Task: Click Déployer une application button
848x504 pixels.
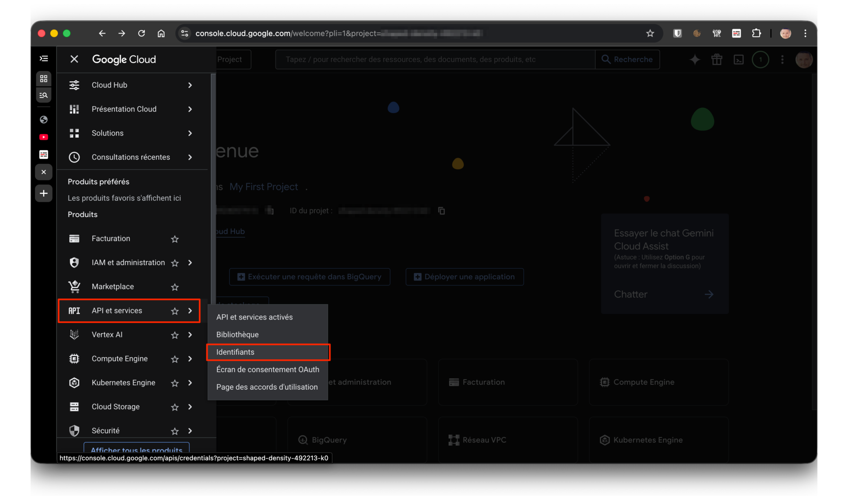Action: 465,277
